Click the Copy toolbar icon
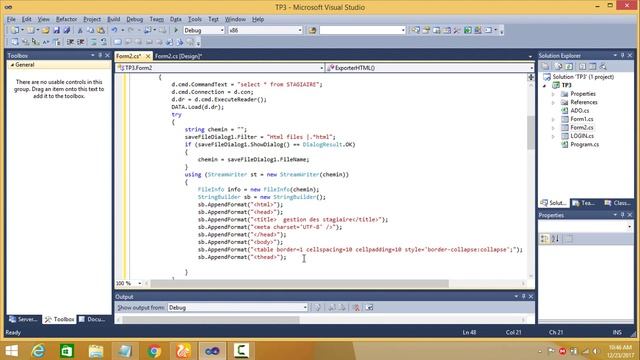 pos(90,30)
